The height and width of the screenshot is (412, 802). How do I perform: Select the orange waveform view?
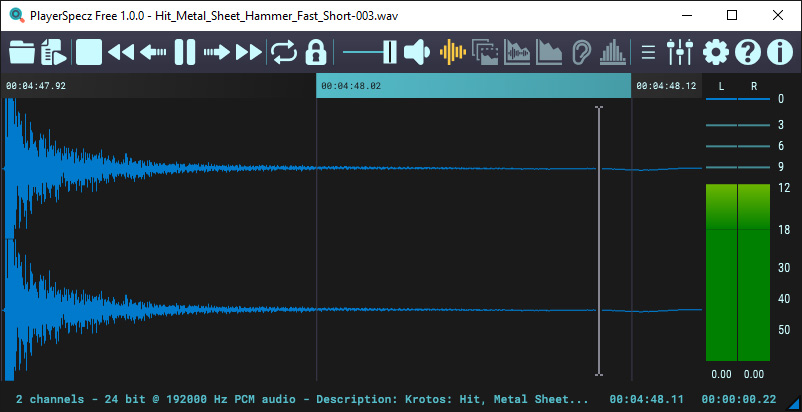453,51
